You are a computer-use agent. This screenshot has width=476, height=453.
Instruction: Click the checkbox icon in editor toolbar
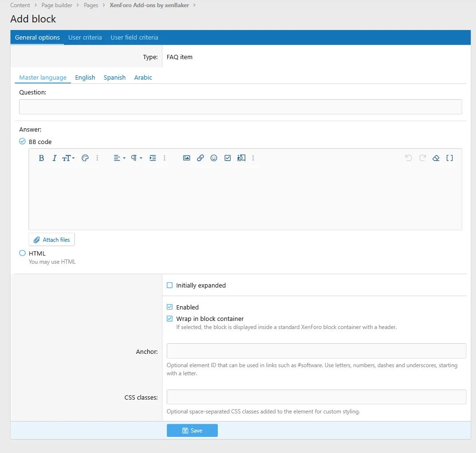click(227, 158)
